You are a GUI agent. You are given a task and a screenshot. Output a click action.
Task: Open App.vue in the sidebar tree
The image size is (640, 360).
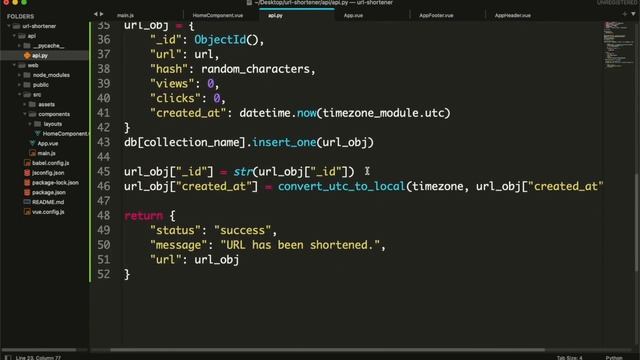(x=48, y=143)
